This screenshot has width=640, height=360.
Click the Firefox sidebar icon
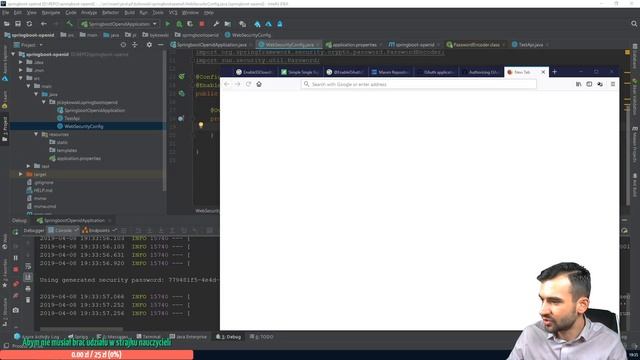[589, 84]
